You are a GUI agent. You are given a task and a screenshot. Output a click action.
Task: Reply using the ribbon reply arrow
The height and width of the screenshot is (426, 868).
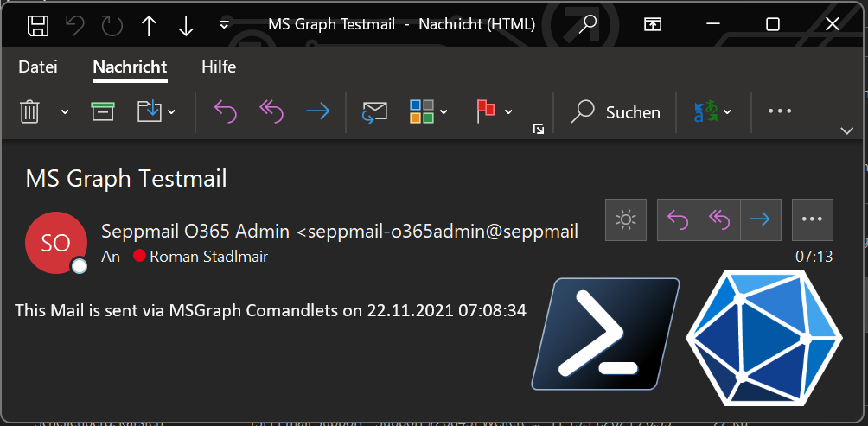pyautogui.click(x=226, y=111)
